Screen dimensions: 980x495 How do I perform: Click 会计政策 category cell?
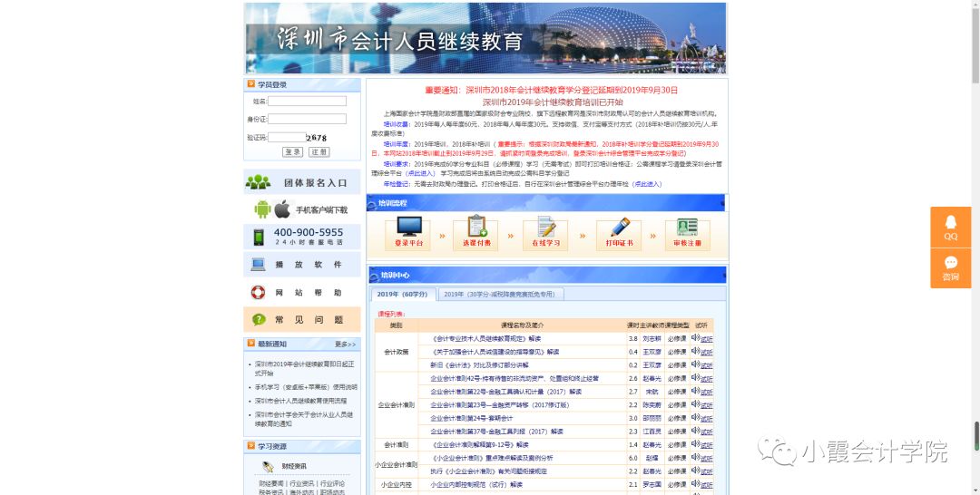tap(397, 352)
